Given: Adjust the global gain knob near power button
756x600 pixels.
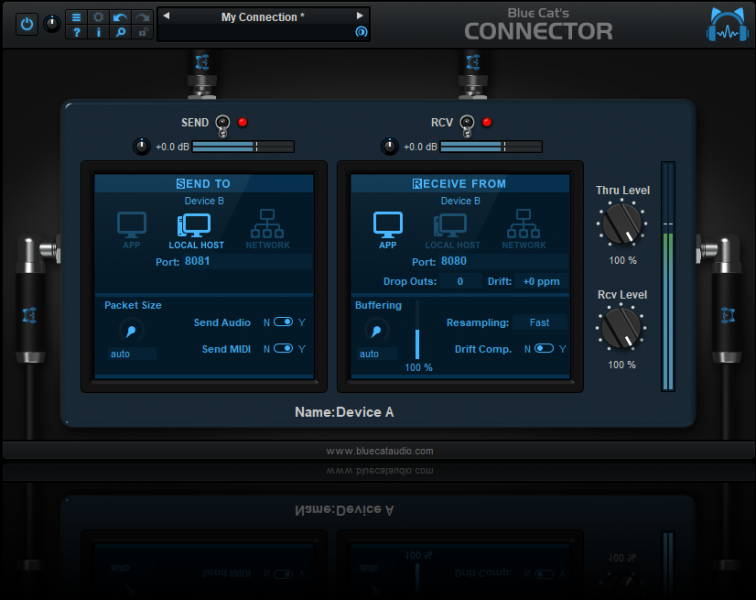Looking at the screenshot, I should point(52,24).
